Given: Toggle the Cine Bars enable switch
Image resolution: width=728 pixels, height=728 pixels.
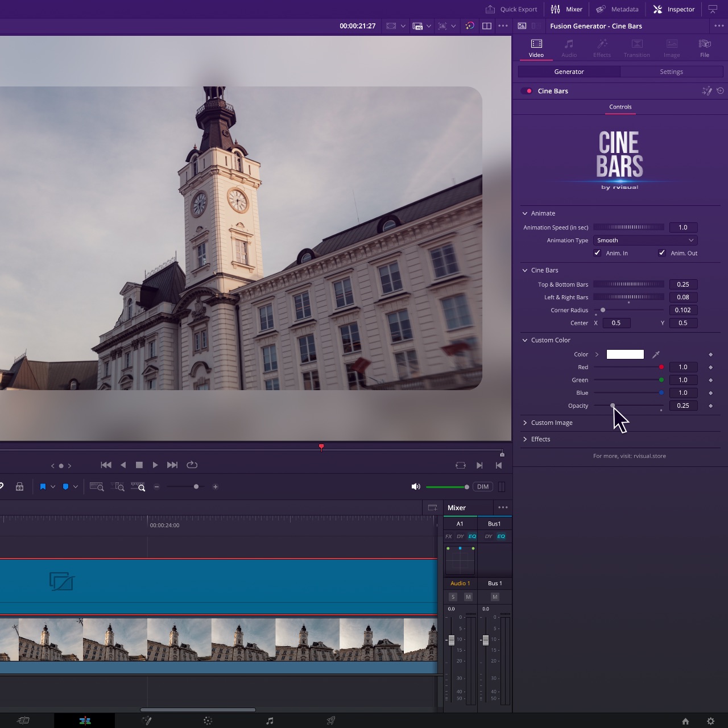Looking at the screenshot, I should 527,91.
